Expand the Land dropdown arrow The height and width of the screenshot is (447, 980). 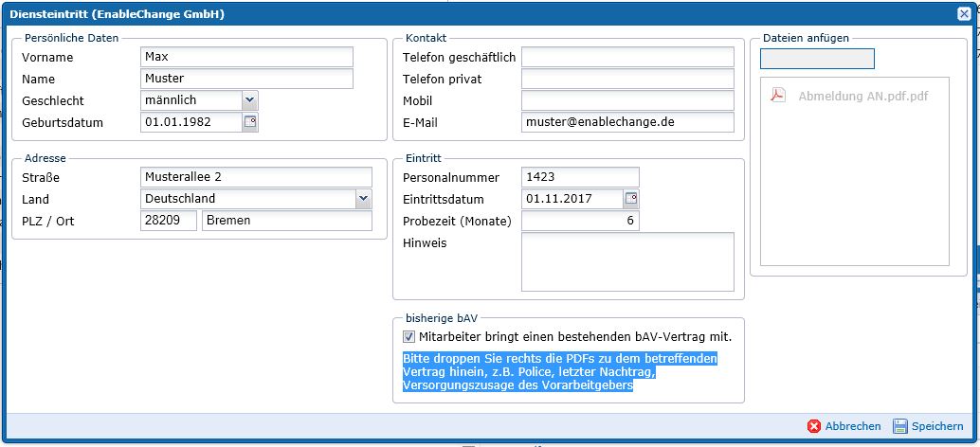pyautogui.click(x=363, y=199)
